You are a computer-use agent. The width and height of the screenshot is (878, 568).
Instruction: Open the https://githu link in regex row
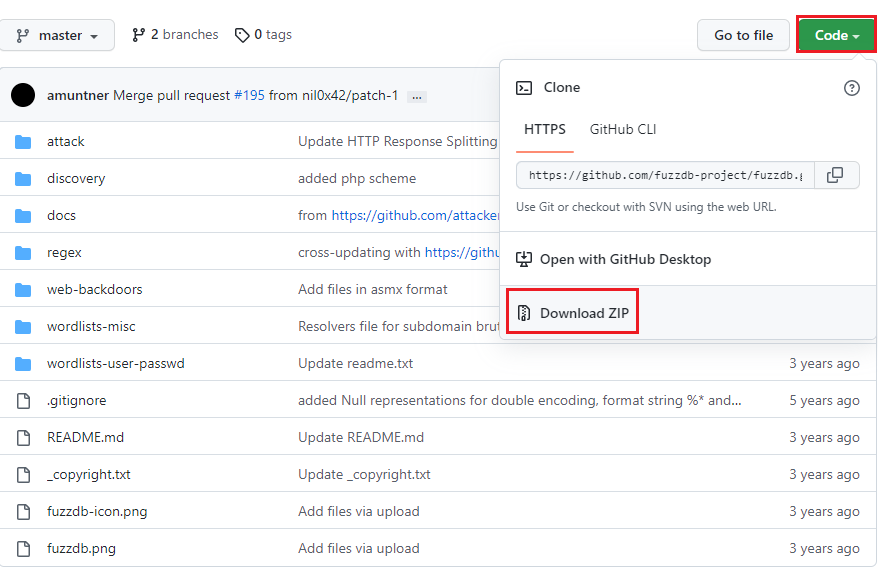pyautogui.click(x=462, y=252)
